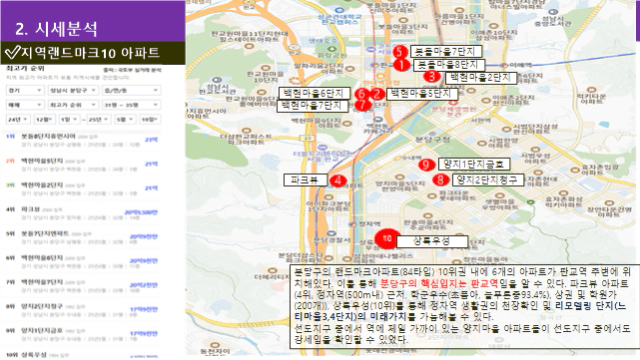The image size is (640, 360).
Task: Click red map marker 4 near 파크뷰
Action: click(x=338, y=180)
